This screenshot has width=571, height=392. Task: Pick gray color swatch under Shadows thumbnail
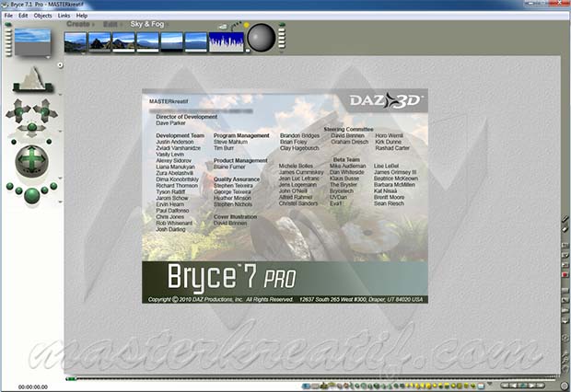[x=99, y=51]
